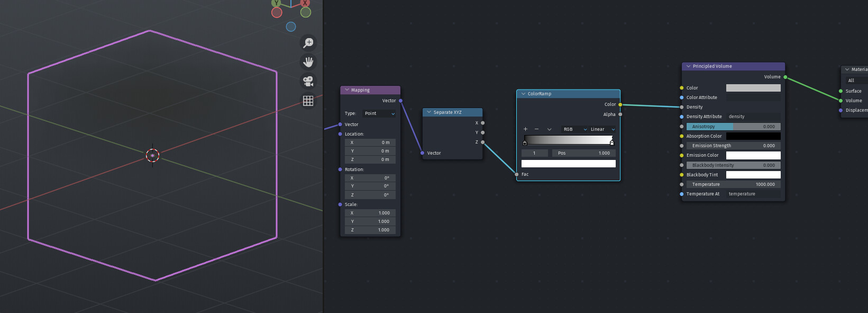The height and width of the screenshot is (313, 868).
Task: Click the Location Y field
Action: click(370, 151)
